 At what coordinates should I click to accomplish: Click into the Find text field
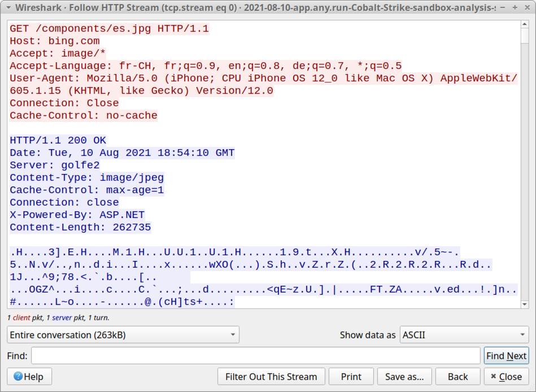(x=256, y=356)
